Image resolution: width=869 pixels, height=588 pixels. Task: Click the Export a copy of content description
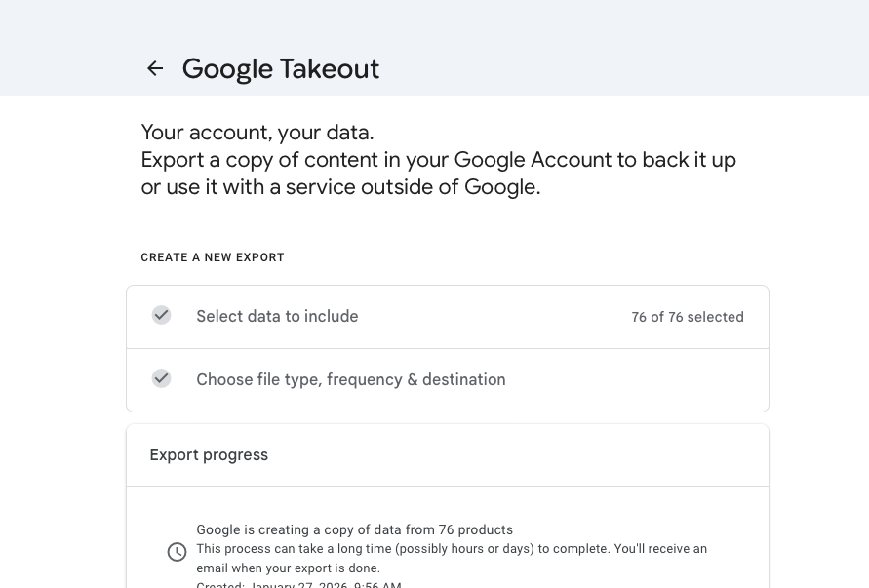pyautogui.click(x=438, y=160)
